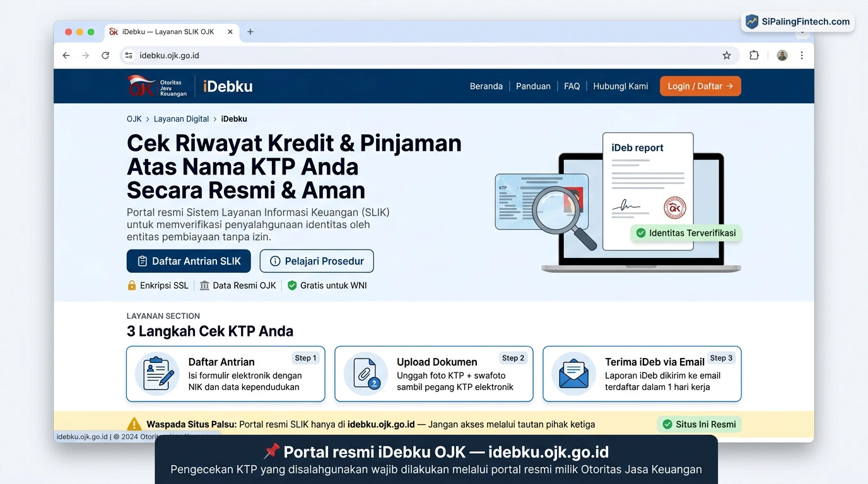Viewport: 868px width, 484px height.
Task: Expand the Layanan Digital breadcrumb
Action: click(x=181, y=118)
